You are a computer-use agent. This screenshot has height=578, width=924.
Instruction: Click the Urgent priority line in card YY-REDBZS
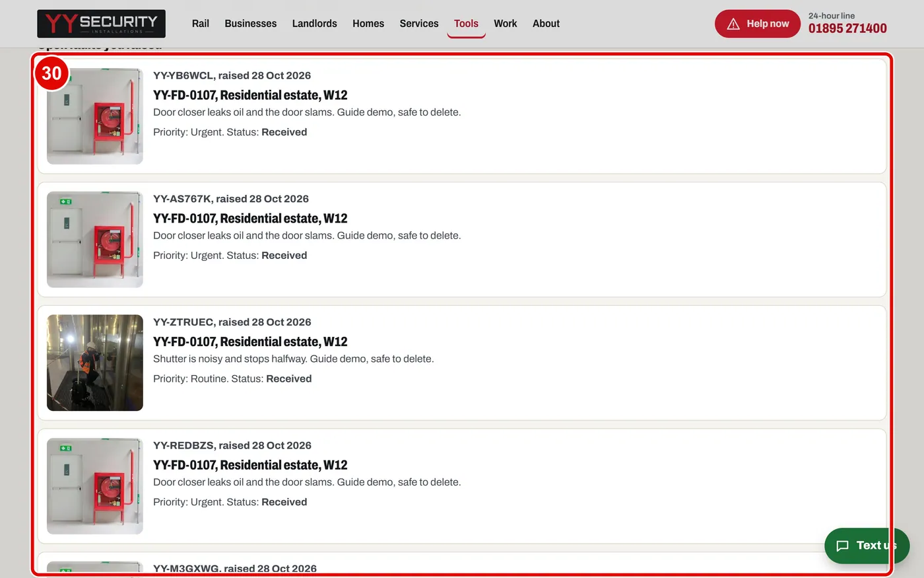230,502
